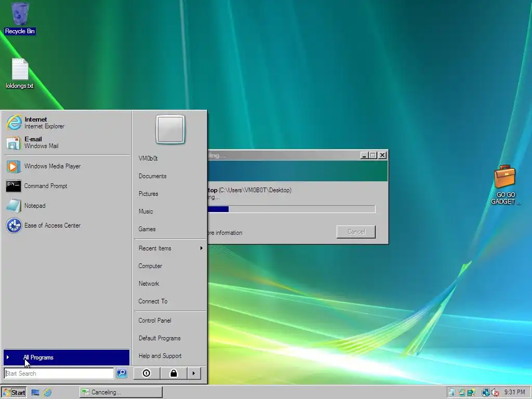Open Documents from Start menu
The height and width of the screenshot is (399, 532).
tap(170, 176)
